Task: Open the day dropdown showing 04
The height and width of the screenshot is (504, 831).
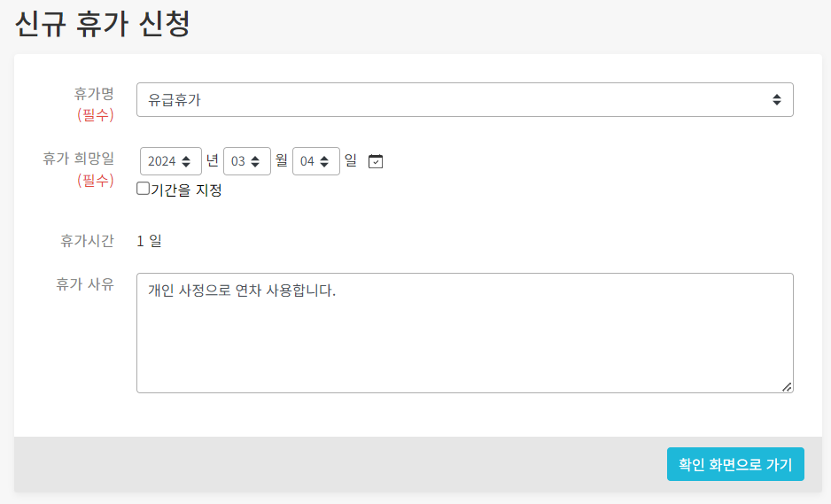Action: coord(315,161)
